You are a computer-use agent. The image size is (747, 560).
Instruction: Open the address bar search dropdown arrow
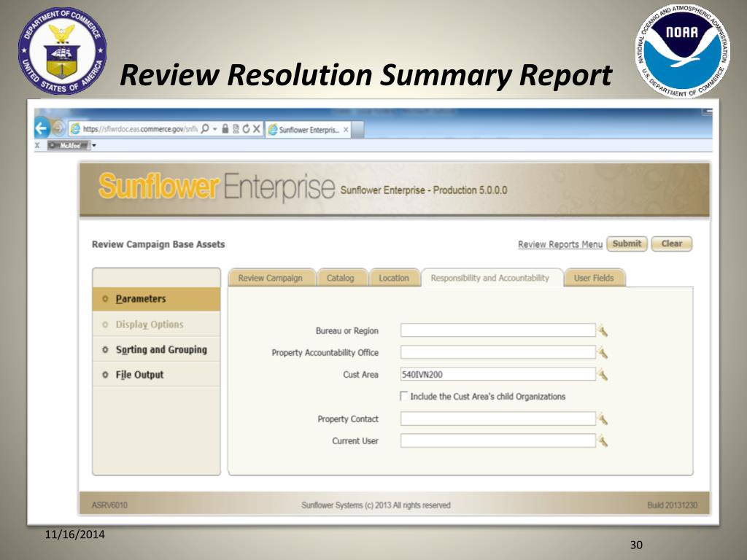pos(215,129)
